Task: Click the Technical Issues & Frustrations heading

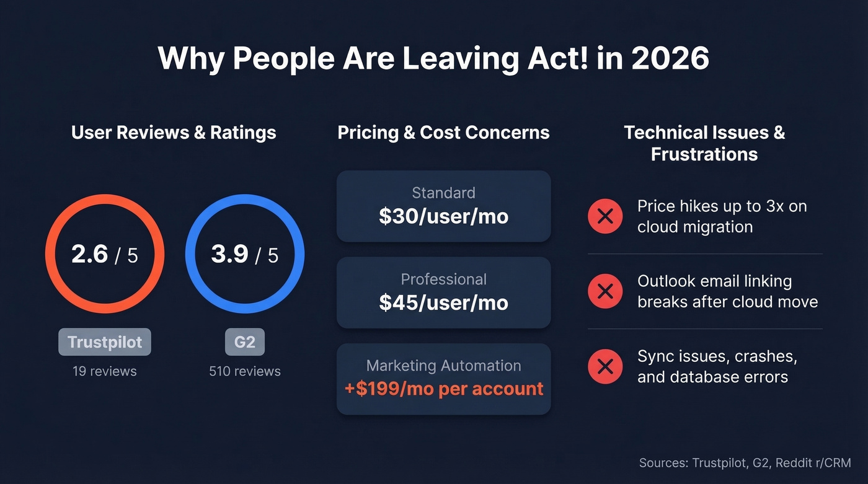Action: 704,143
